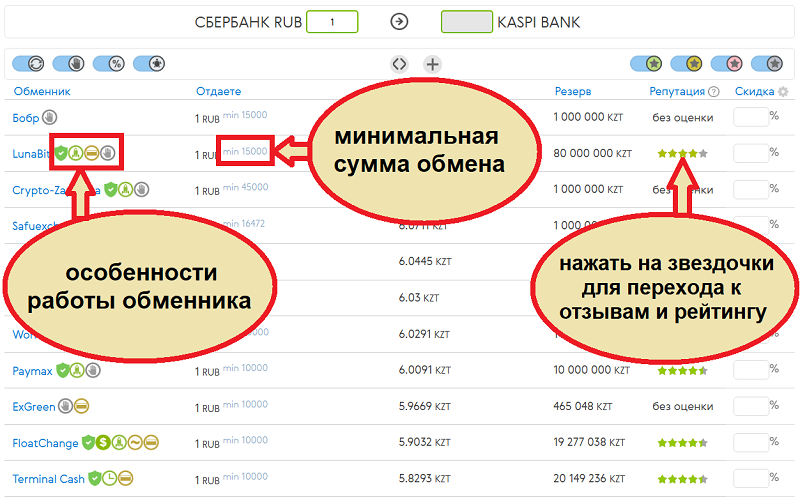Click the discount percent field in the Terminal Cash row
Viewport: 800px width, 504px height.
[x=751, y=478]
